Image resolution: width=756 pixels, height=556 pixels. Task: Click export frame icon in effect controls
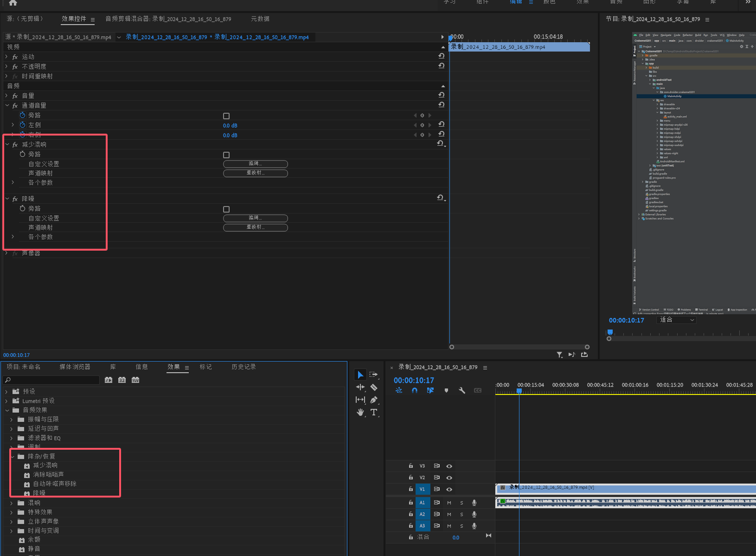(584, 355)
